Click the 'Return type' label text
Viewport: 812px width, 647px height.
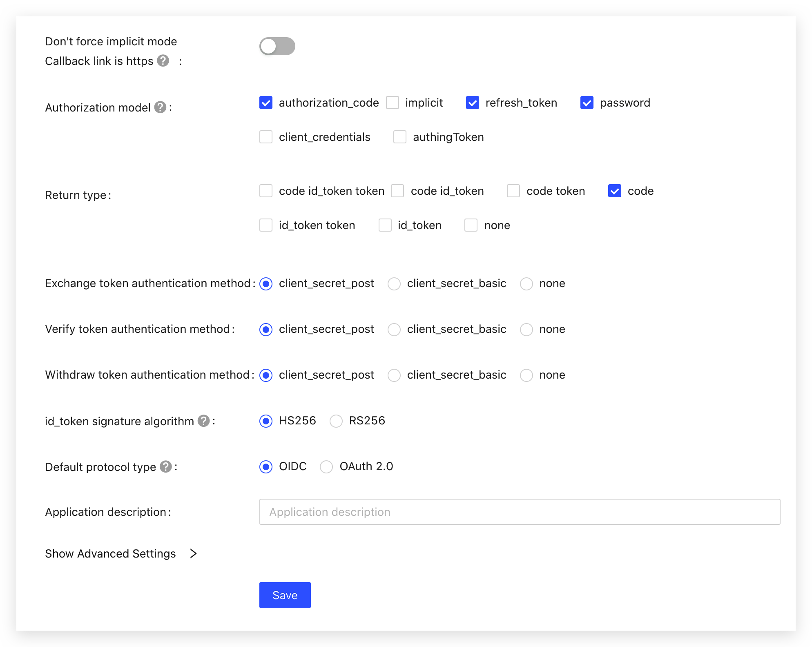pos(76,195)
